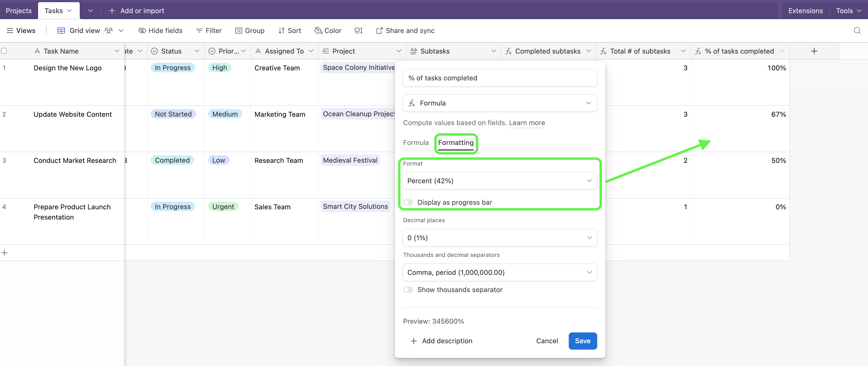Screen dimensions: 868x366
Task: Expand the Status column menu chevron
Action: click(x=197, y=51)
